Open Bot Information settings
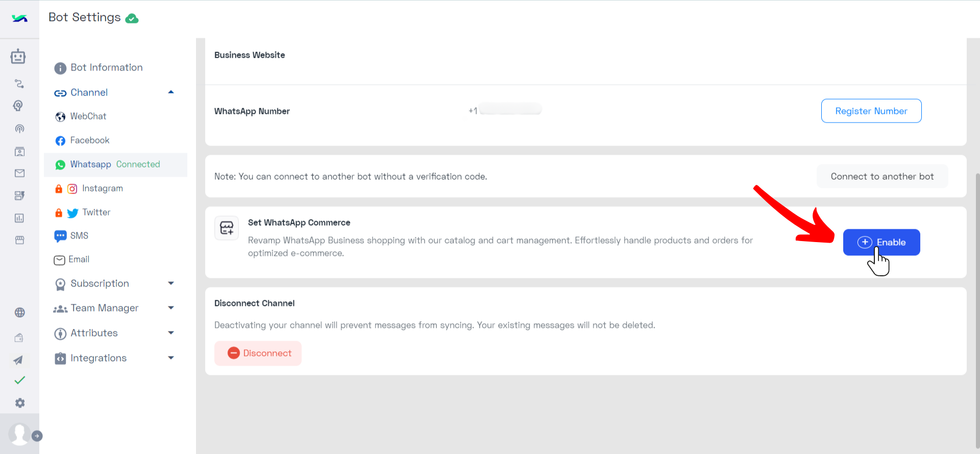This screenshot has width=980, height=454. point(99,67)
